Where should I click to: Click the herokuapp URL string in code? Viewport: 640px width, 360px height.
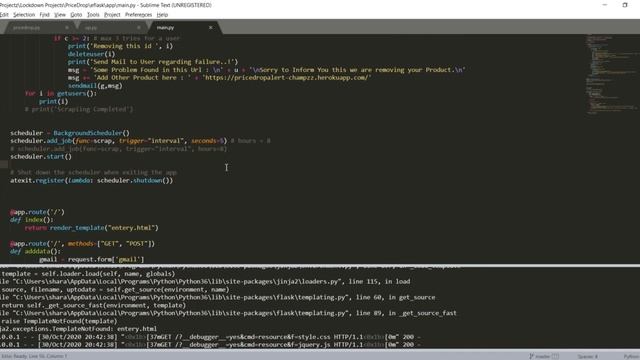(x=287, y=78)
